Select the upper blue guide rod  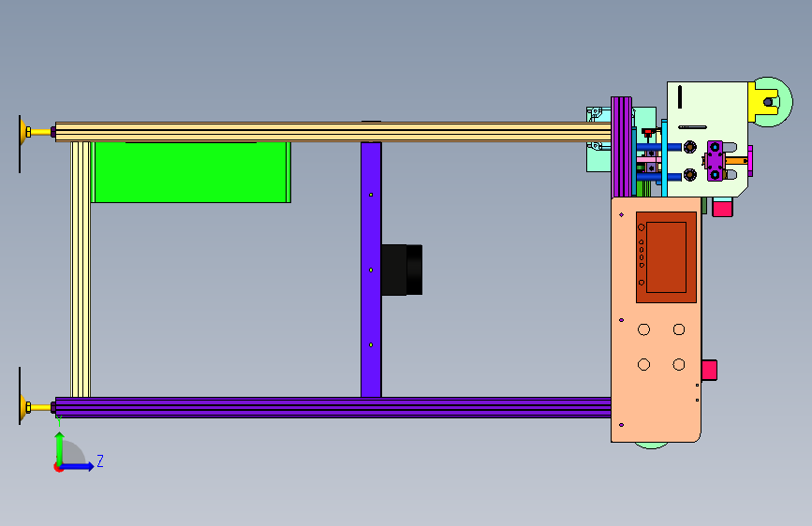click(659, 147)
